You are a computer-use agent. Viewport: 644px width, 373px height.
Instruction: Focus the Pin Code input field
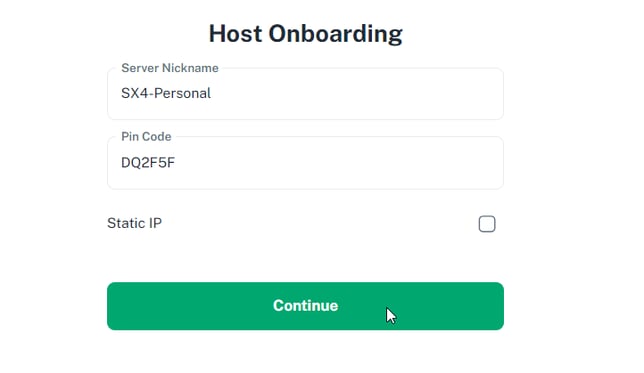coord(305,163)
